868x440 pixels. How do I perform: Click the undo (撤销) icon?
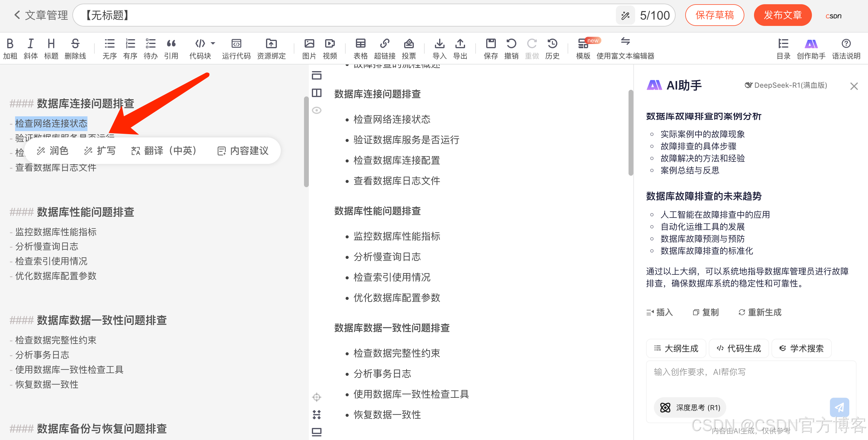pyautogui.click(x=511, y=44)
